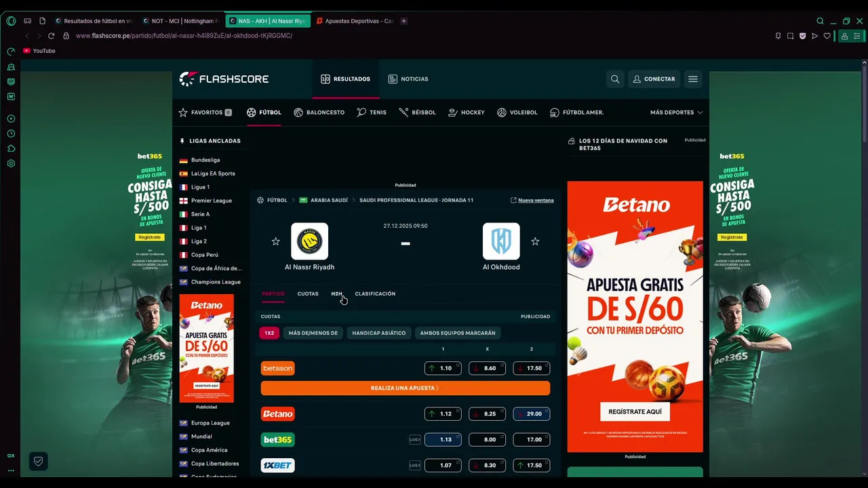Click the betsson bookmaker logo

click(x=278, y=369)
